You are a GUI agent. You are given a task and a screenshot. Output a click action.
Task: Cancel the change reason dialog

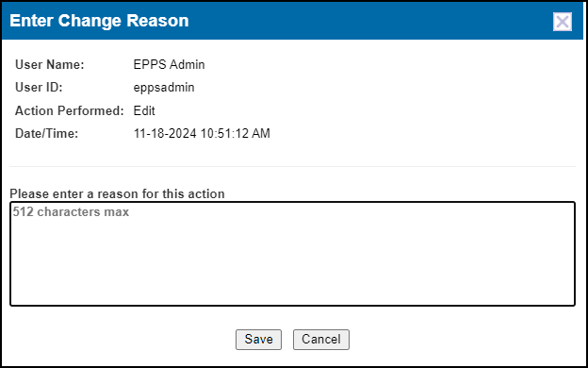coord(321,340)
